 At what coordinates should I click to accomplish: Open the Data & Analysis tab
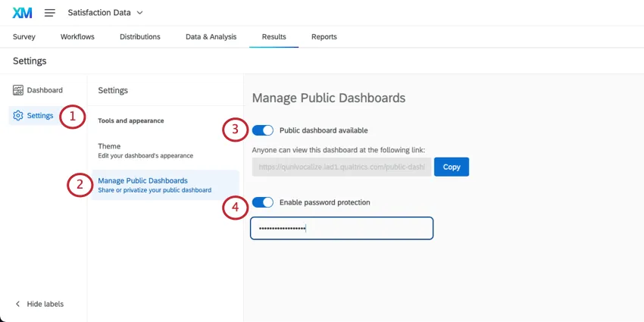point(211,36)
